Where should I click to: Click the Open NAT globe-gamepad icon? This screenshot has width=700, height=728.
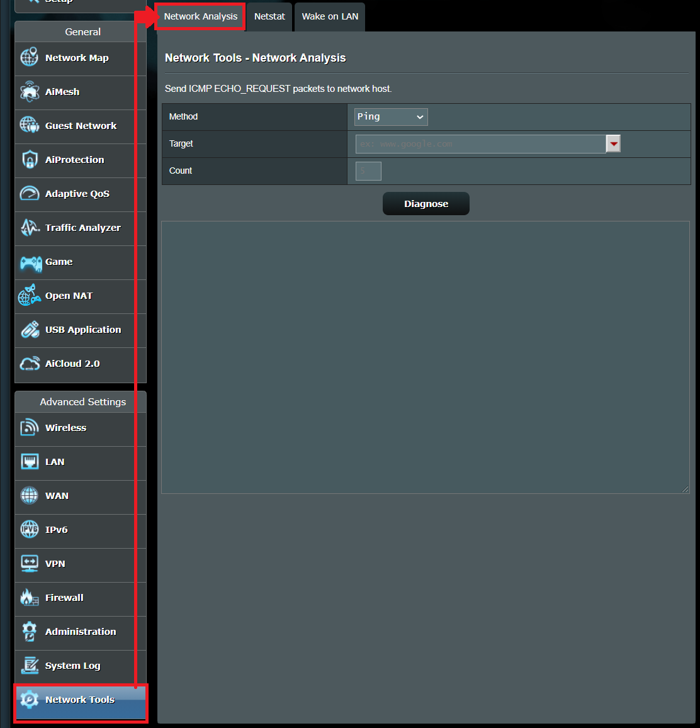pyautogui.click(x=29, y=295)
